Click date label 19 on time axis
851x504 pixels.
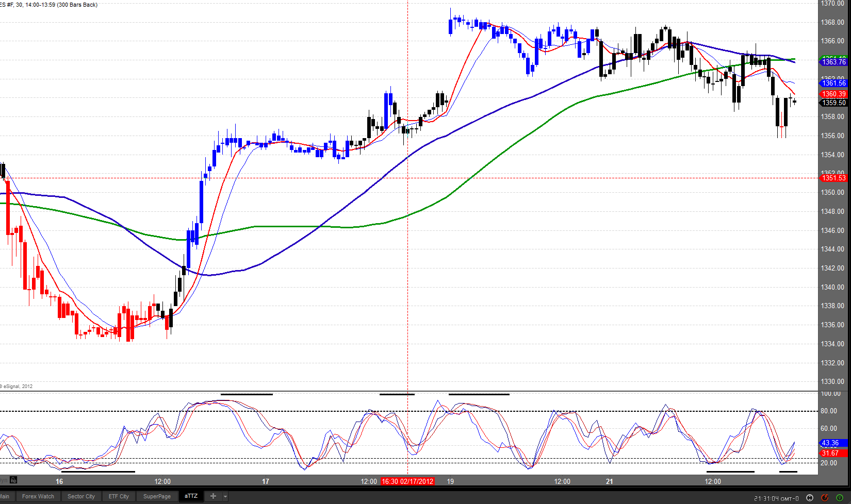450,481
